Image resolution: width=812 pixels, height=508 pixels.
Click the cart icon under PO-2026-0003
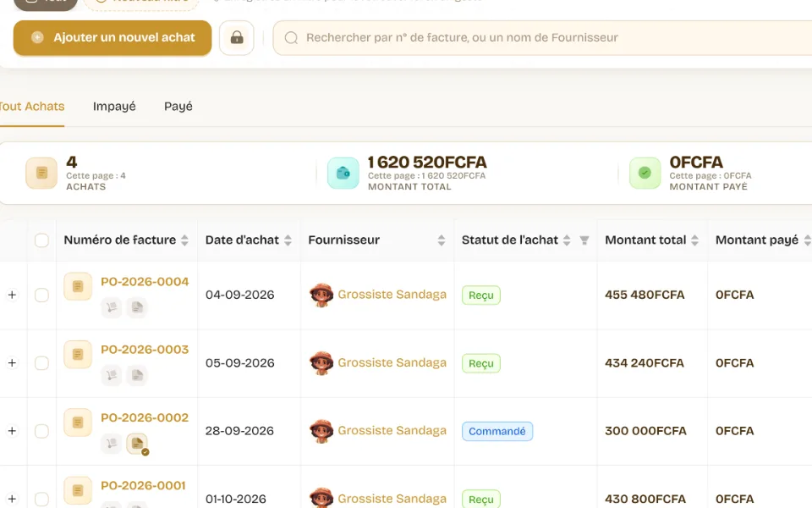(112, 375)
